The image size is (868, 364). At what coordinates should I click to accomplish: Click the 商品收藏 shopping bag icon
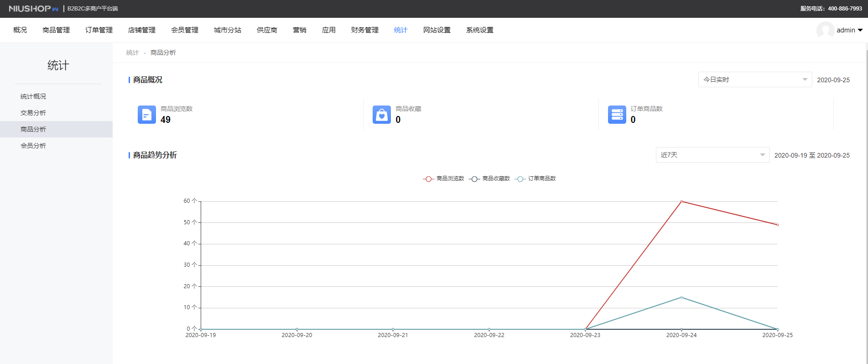[382, 115]
